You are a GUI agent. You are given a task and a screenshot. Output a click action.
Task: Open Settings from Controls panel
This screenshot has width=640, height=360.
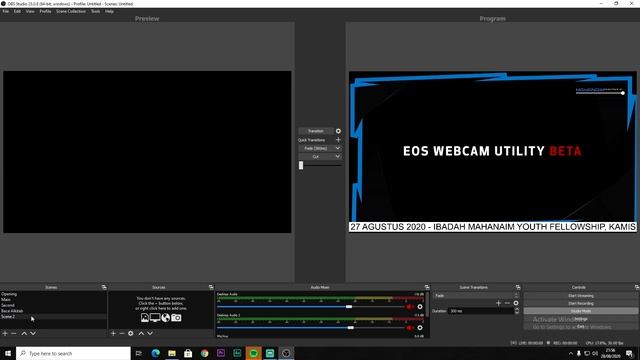[581, 319]
